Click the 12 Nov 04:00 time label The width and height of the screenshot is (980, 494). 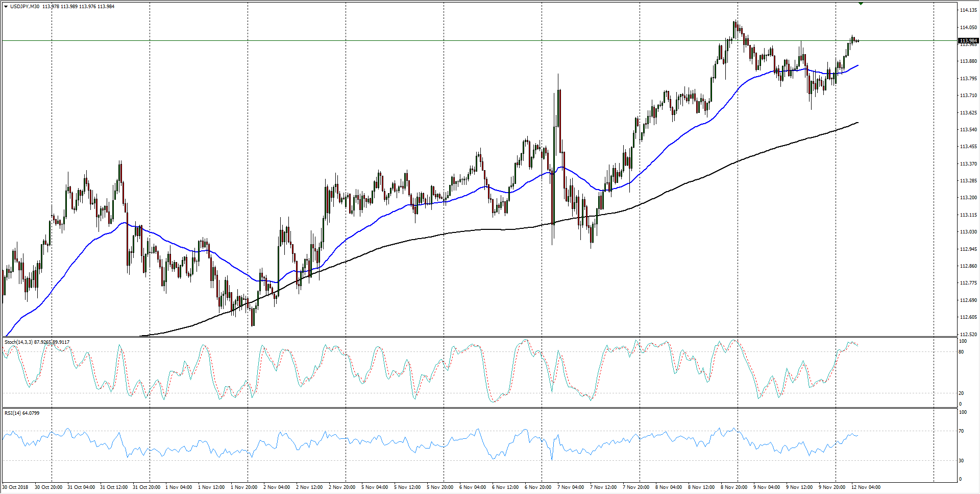[866, 487]
